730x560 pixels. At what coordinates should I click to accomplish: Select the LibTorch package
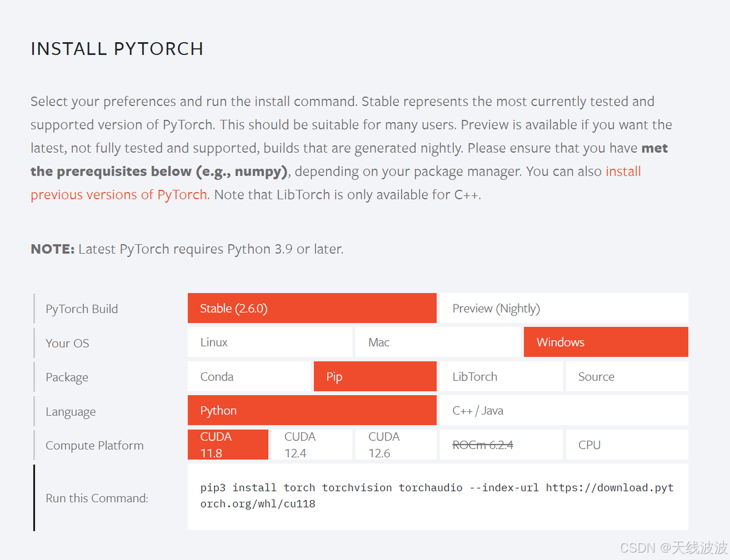(x=501, y=376)
